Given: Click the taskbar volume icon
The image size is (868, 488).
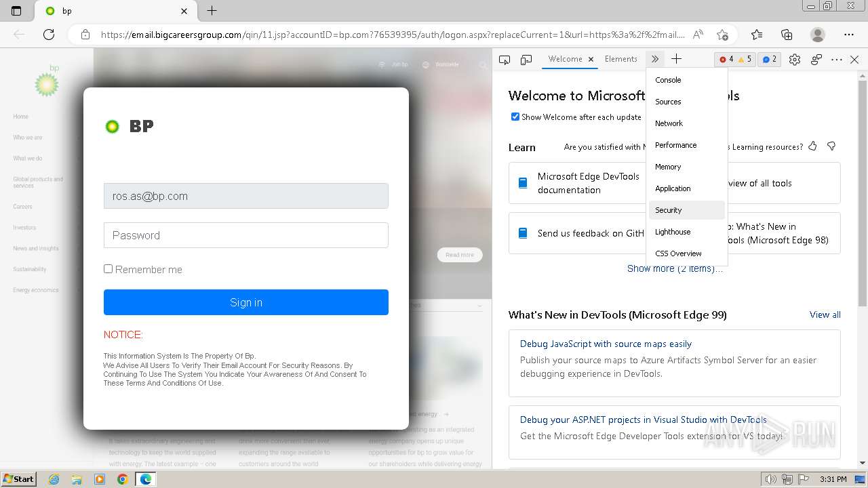Looking at the screenshot, I should [x=771, y=479].
